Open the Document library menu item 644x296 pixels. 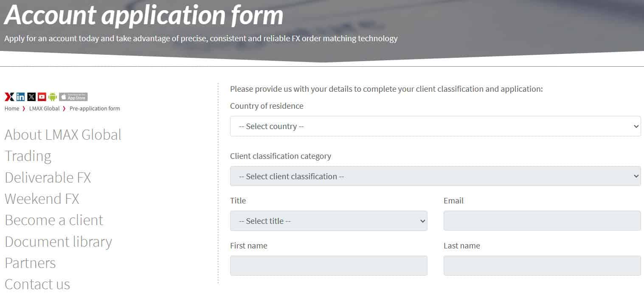coord(59,242)
